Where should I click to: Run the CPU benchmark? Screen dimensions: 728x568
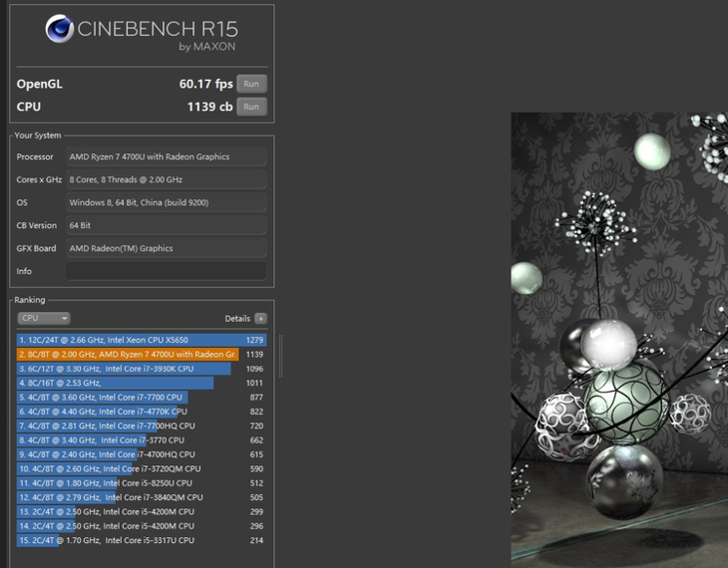click(252, 107)
